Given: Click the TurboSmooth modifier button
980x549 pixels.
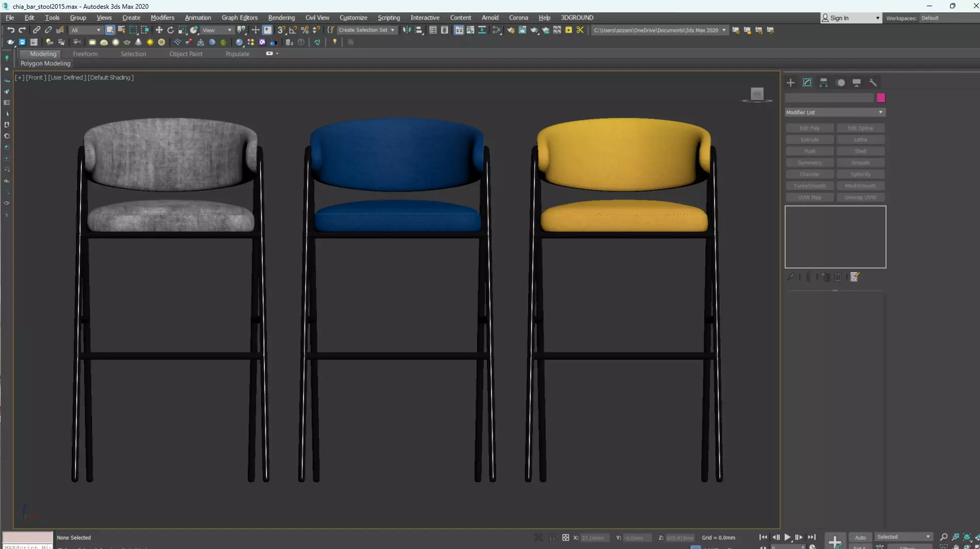Looking at the screenshot, I should pos(809,186).
